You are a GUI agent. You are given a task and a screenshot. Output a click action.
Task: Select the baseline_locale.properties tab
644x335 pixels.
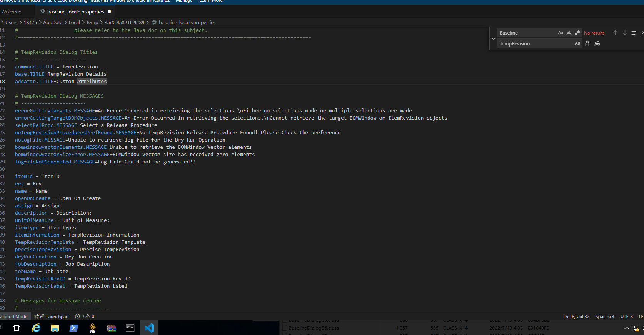point(75,12)
